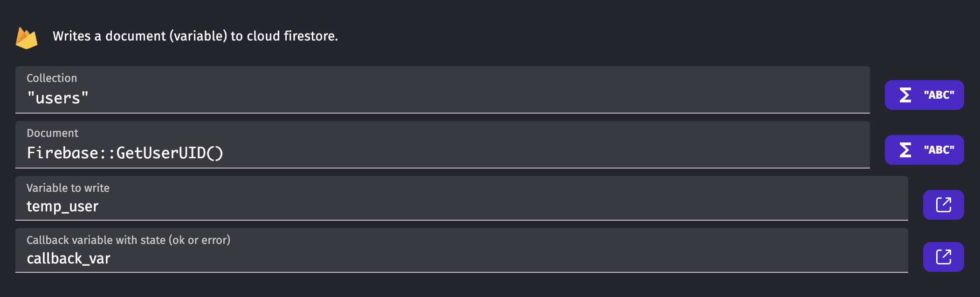Screen dimensions: 980x297
Task: Focus the Collection input field
Action: pyautogui.click(x=442, y=89)
